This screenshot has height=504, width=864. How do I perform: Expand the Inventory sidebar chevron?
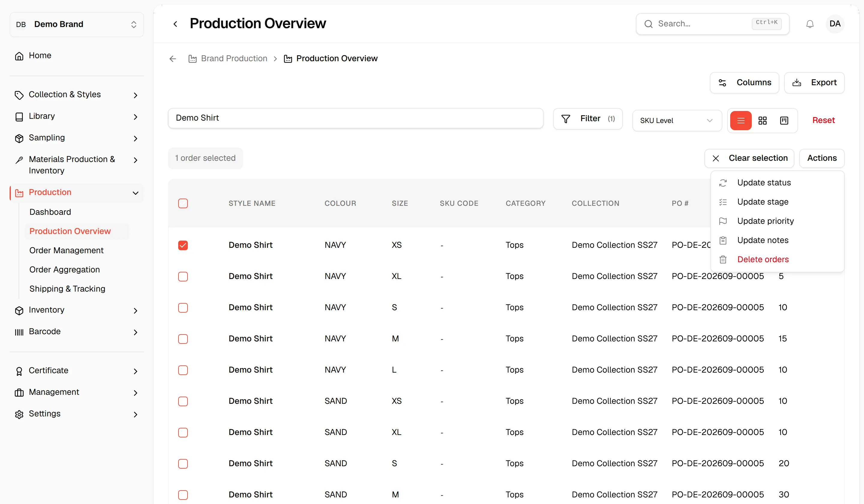[135, 310]
